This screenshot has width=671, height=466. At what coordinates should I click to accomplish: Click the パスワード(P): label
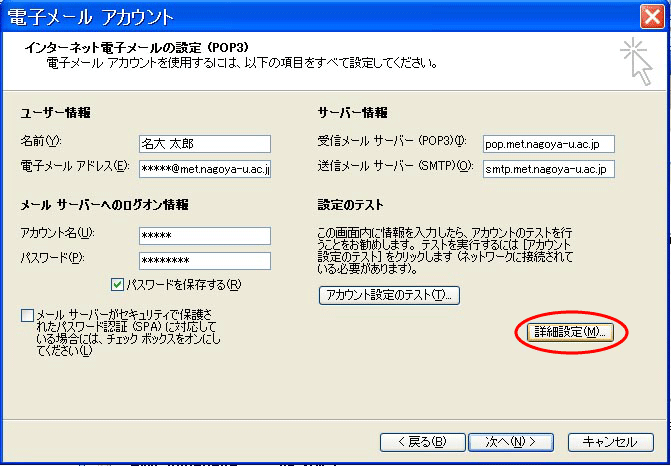[52, 258]
